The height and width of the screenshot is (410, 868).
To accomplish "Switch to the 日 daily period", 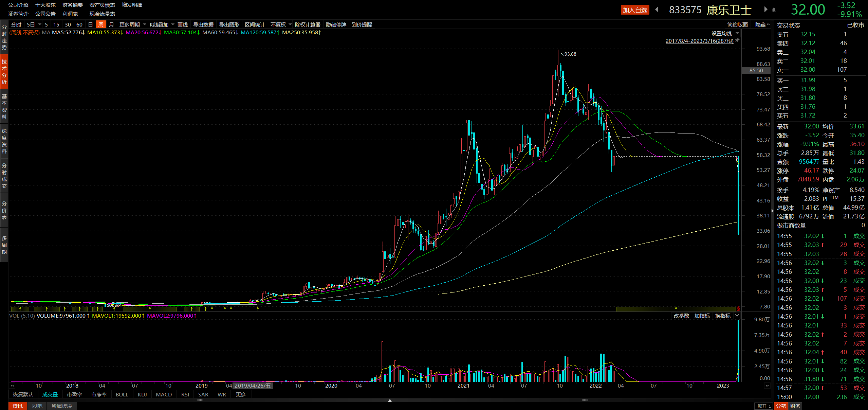I will click(90, 24).
